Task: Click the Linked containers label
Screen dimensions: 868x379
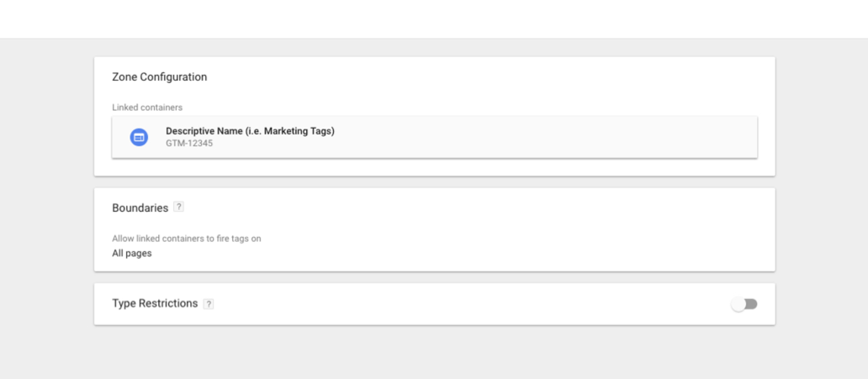Action: (x=147, y=108)
